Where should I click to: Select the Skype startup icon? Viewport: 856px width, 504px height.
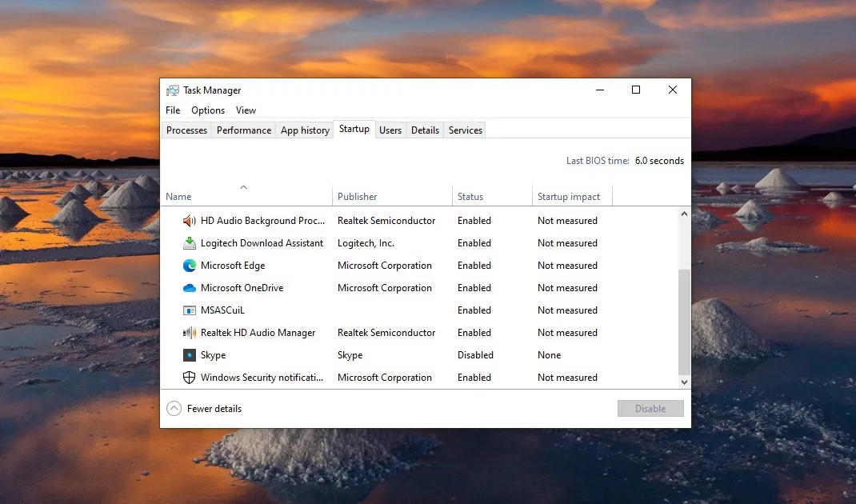(190, 355)
